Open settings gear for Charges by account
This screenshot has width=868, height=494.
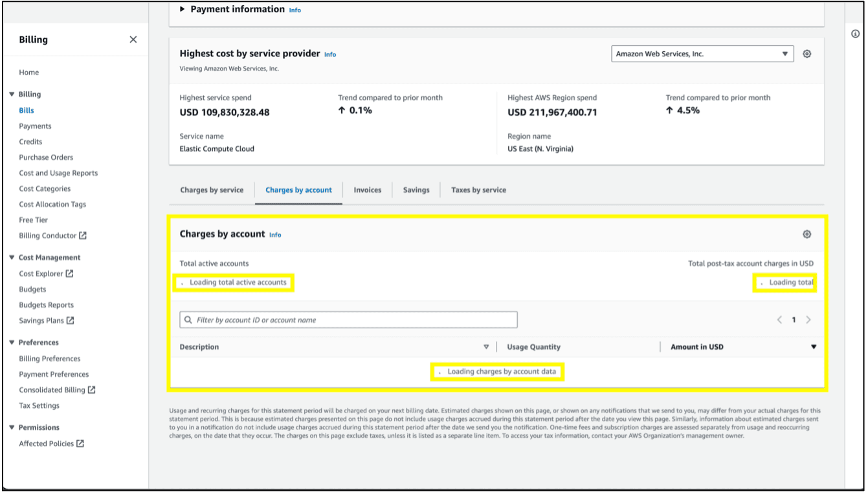pyautogui.click(x=807, y=234)
